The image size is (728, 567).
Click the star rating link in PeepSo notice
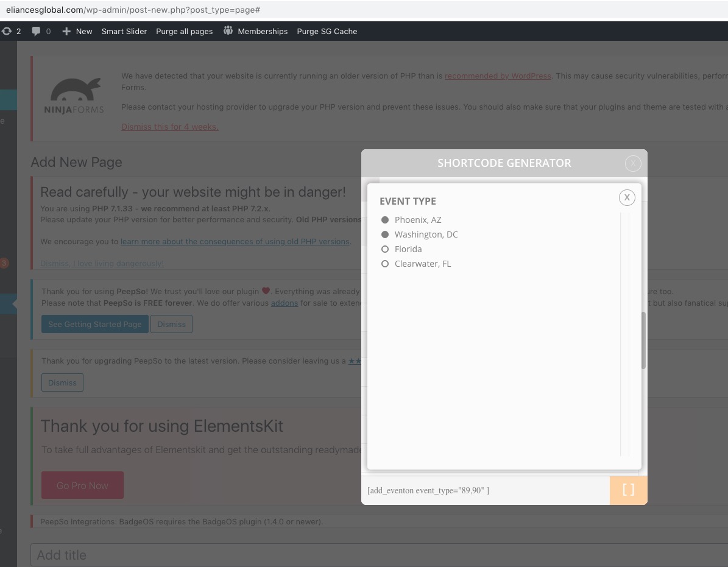(x=355, y=361)
